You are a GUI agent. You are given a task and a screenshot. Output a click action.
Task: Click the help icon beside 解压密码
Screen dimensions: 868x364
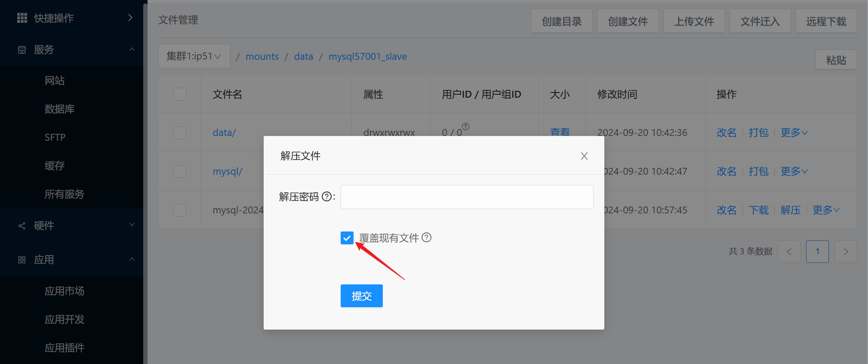326,197
